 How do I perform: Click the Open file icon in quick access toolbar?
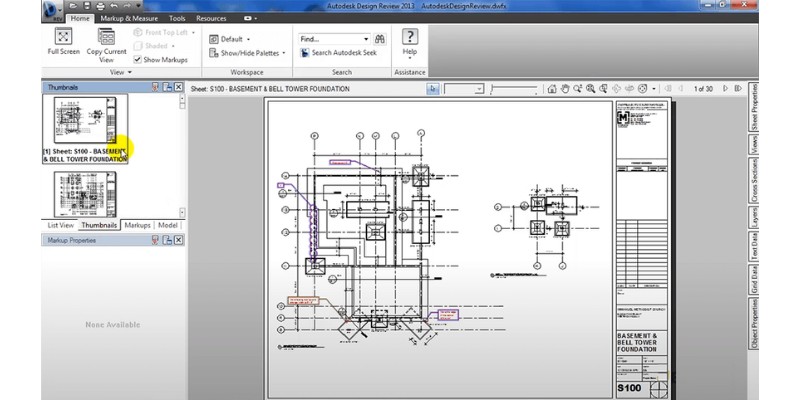[x=73, y=6]
